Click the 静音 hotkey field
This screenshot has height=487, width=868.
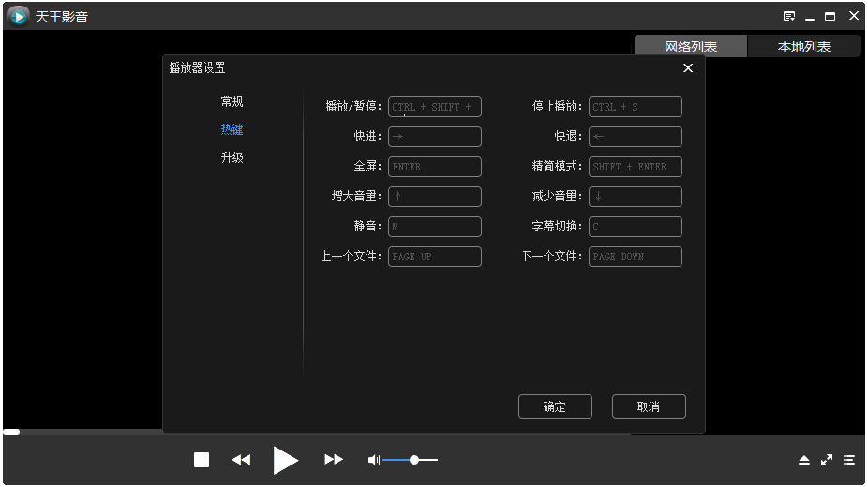click(x=435, y=226)
